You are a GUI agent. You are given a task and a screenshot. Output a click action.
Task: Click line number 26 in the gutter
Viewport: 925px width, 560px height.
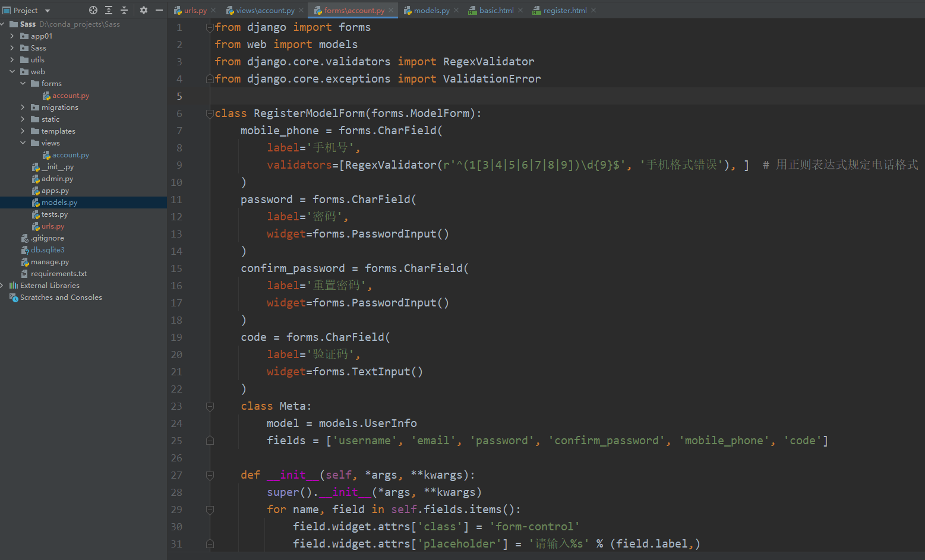[x=176, y=458]
